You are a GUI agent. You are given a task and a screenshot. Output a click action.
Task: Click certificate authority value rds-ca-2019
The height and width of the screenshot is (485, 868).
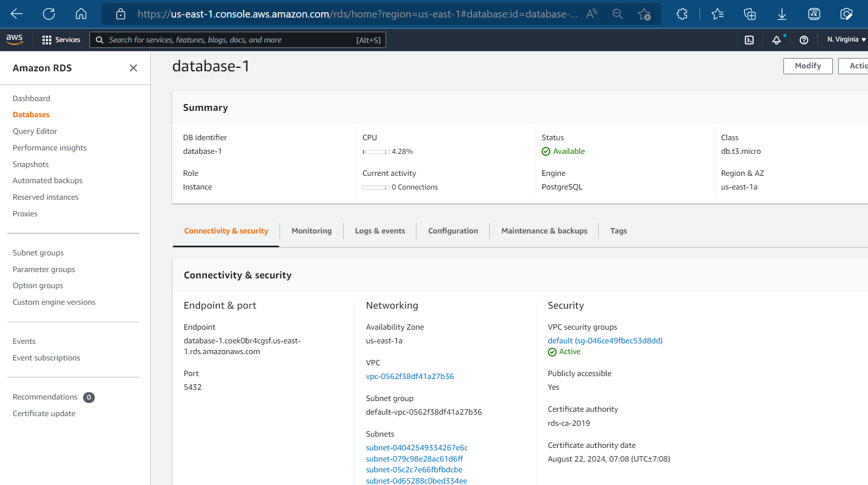click(x=569, y=423)
